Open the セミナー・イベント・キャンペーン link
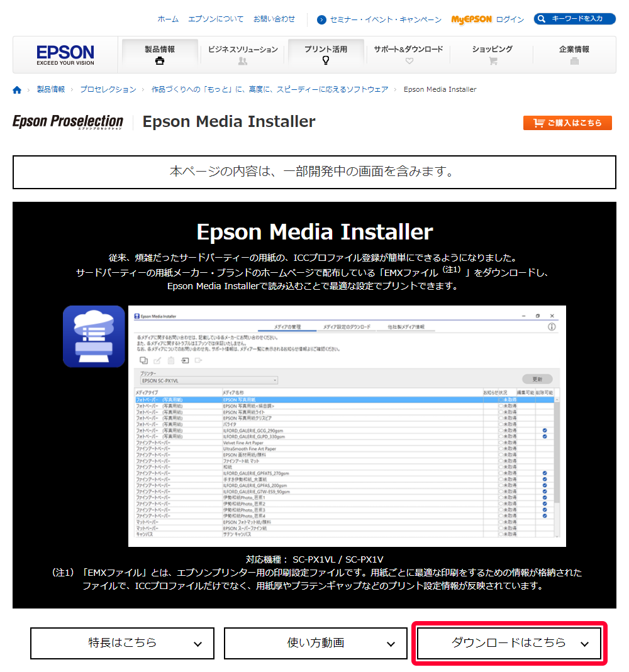629x672 pixels. click(x=379, y=19)
